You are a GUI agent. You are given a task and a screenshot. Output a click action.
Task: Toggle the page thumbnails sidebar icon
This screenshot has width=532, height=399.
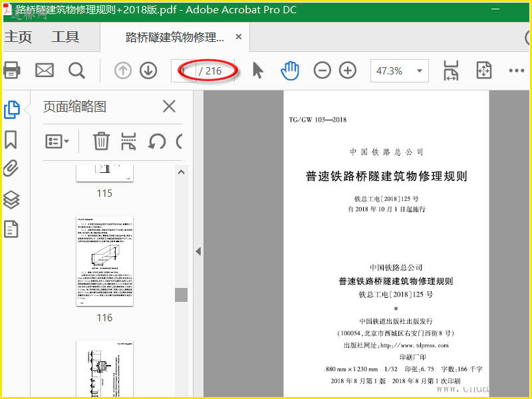coord(12,110)
